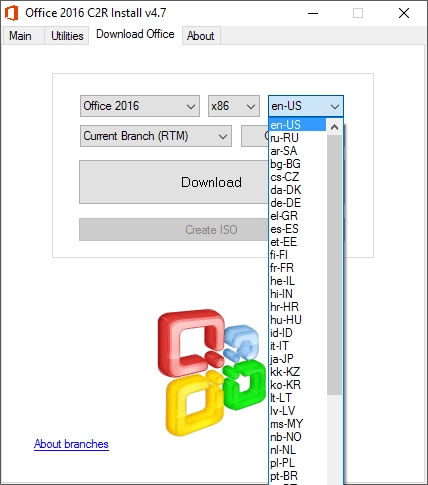Viewport: 428px width, 485px height.
Task: Open the Current Branch (RTM) dropdown
Action: tap(156, 136)
